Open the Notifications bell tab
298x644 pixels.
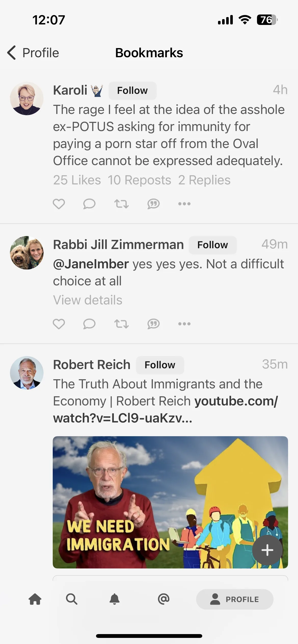pos(115,599)
